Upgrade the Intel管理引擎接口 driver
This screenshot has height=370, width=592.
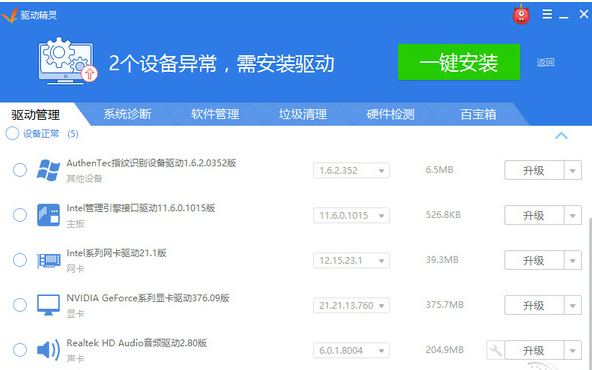tap(534, 215)
